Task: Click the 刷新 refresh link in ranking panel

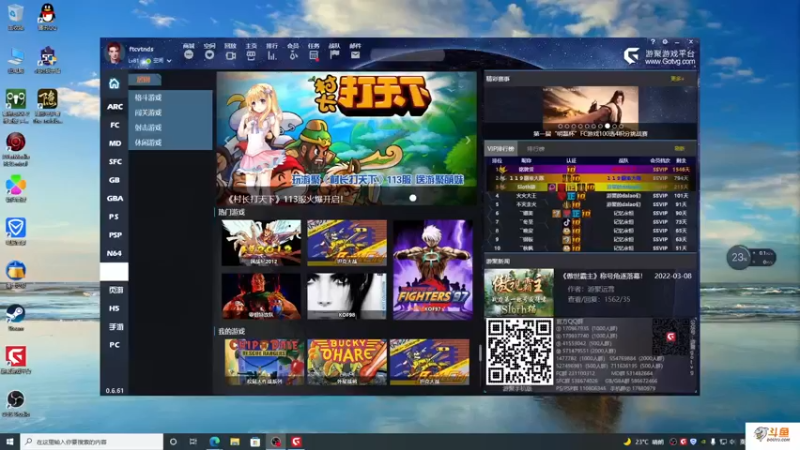Action: (679, 148)
